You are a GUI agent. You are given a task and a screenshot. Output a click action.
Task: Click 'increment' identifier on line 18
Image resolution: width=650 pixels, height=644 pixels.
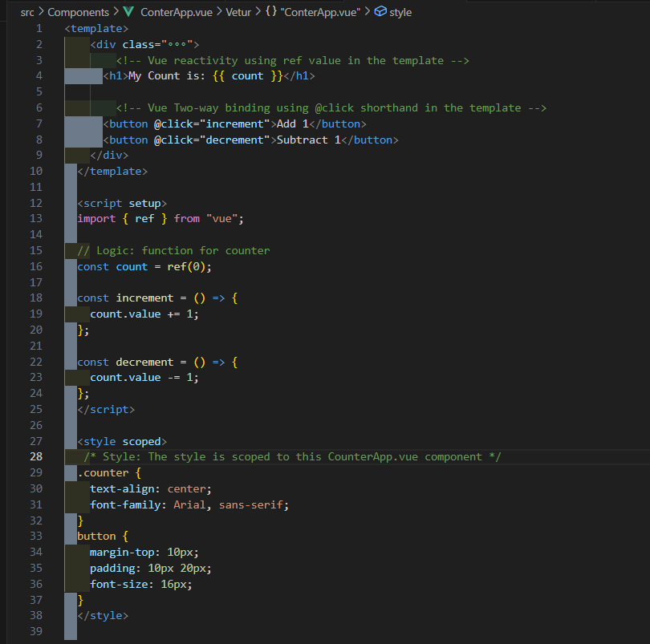coord(144,298)
